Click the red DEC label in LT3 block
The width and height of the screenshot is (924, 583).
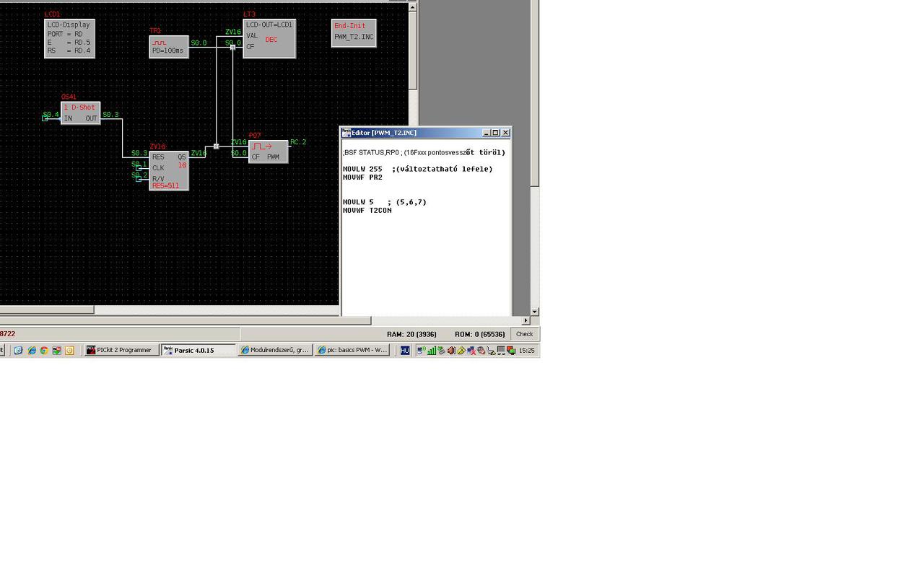tap(271, 40)
